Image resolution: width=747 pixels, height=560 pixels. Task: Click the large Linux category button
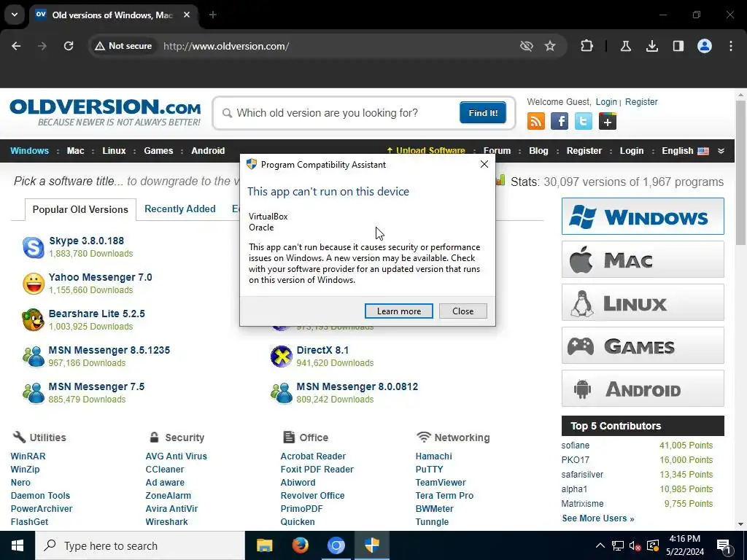[643, 303]
